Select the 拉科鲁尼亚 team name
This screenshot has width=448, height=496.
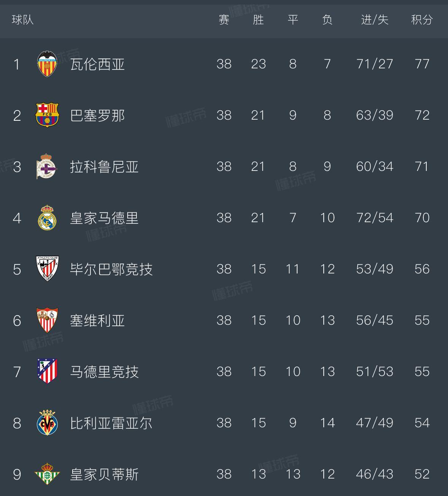point(104,167)
